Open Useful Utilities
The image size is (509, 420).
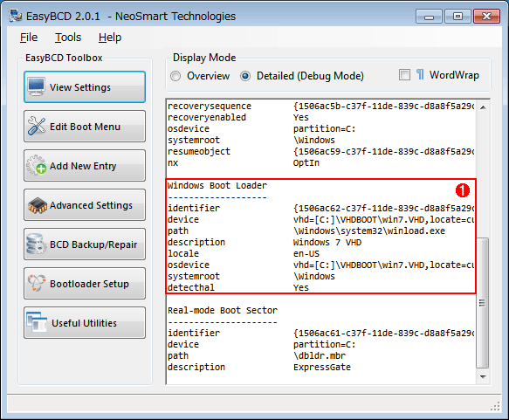(x=85, y=322)
